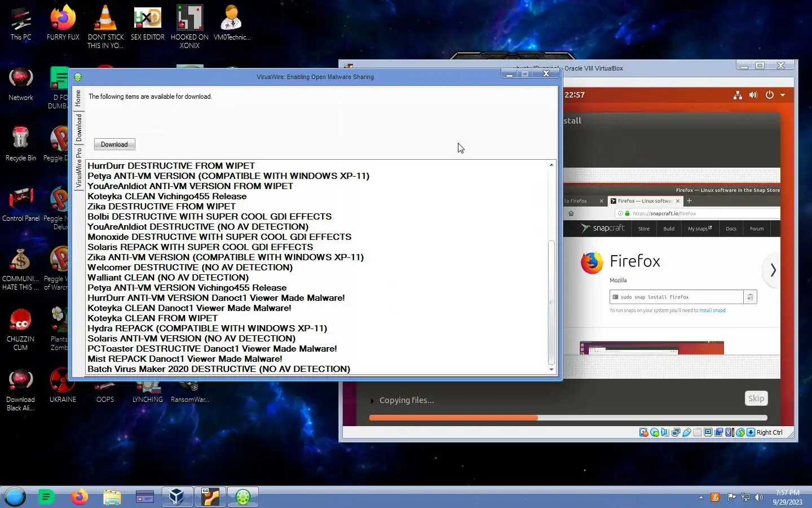Click VirtualBox audio status icon
Viewport: 812px width, 508px height.
pos(665,432)
